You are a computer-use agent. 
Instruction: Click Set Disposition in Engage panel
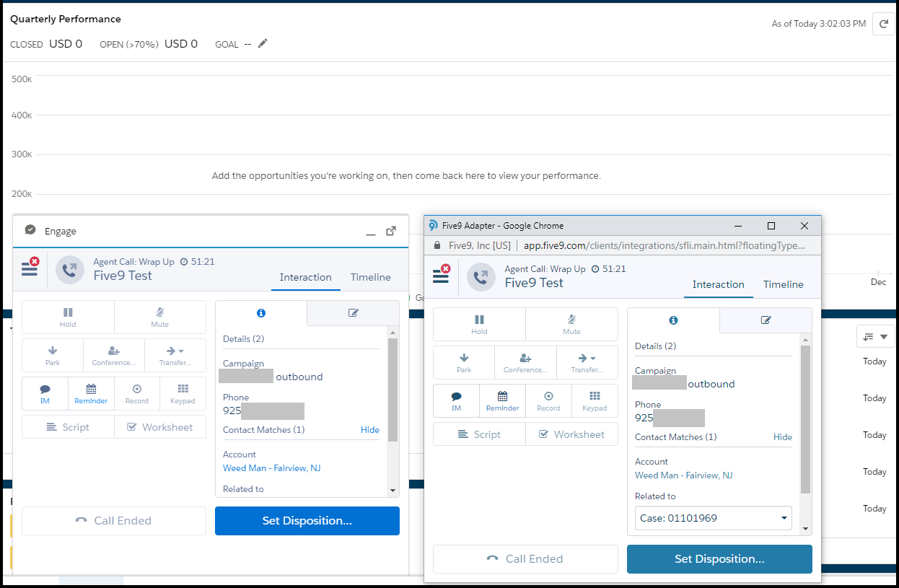click(x=307, y=521)
